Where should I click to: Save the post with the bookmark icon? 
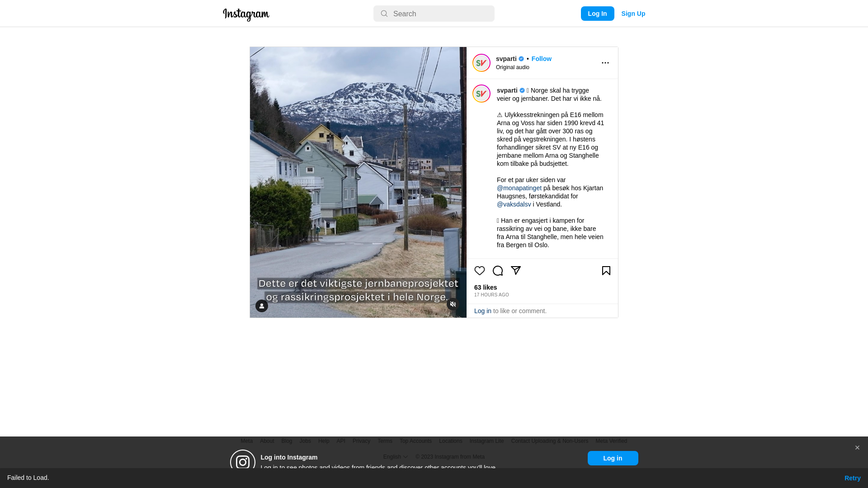(606, 271)
